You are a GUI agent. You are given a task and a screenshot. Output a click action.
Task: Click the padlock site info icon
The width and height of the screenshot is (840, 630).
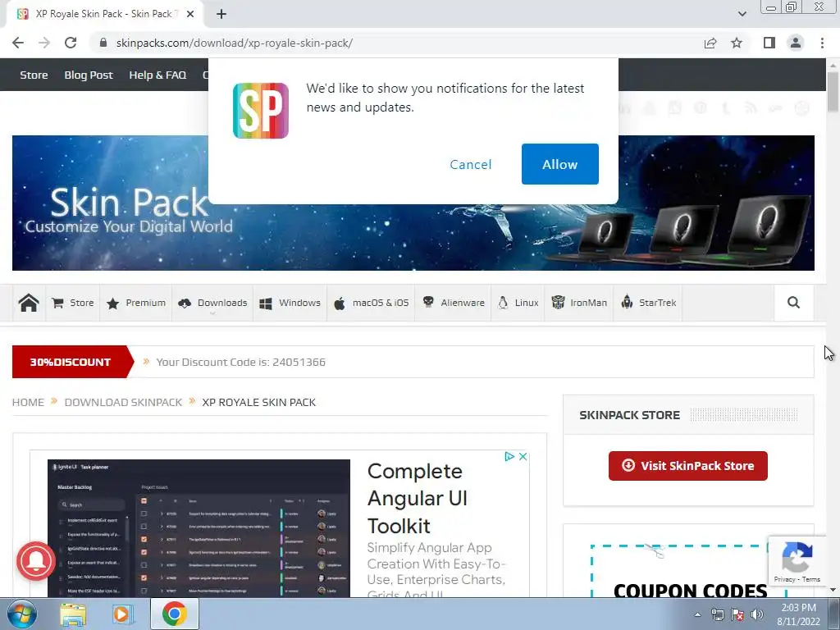pyautogui.click(x=103, y=43)
